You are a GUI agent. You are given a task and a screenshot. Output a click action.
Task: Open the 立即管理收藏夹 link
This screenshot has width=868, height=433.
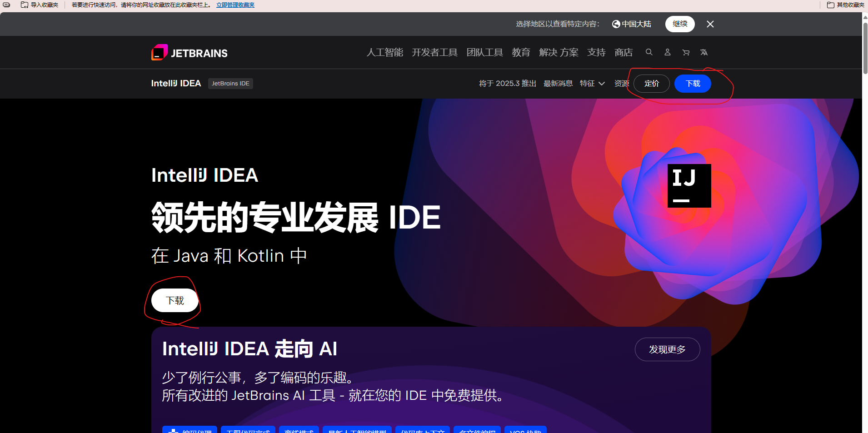point(235,5)
